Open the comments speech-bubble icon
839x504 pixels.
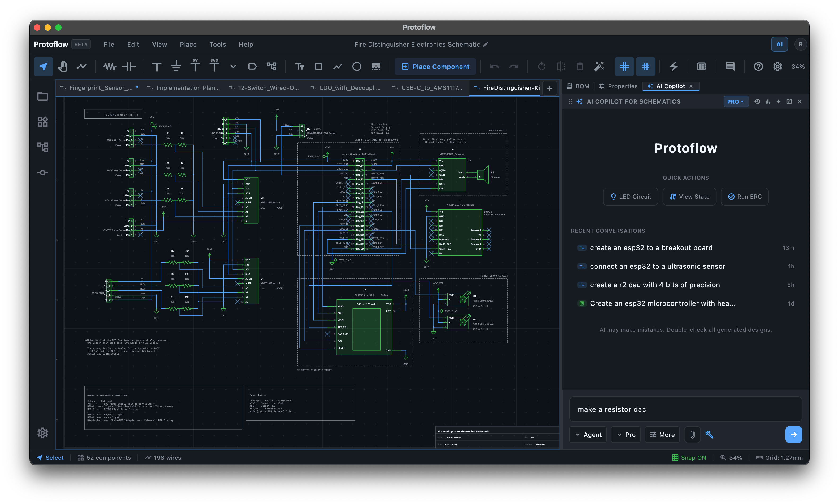click(x=730, y=67)
